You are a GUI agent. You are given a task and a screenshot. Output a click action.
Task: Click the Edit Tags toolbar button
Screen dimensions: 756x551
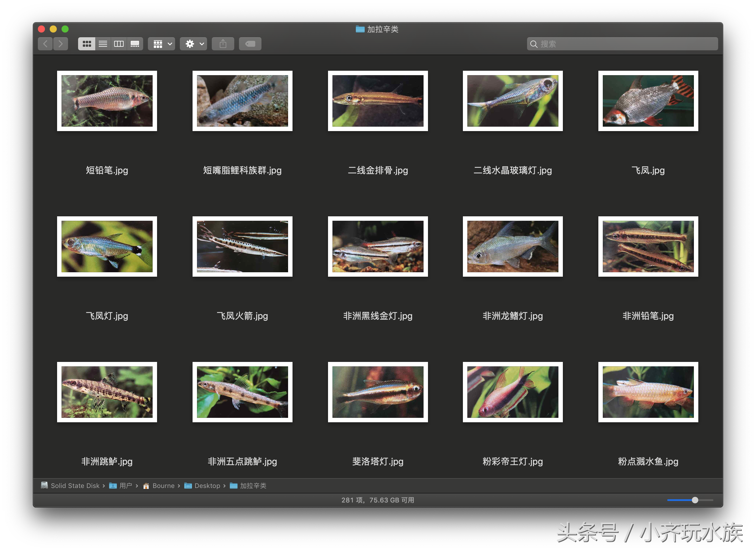(250, 44)
